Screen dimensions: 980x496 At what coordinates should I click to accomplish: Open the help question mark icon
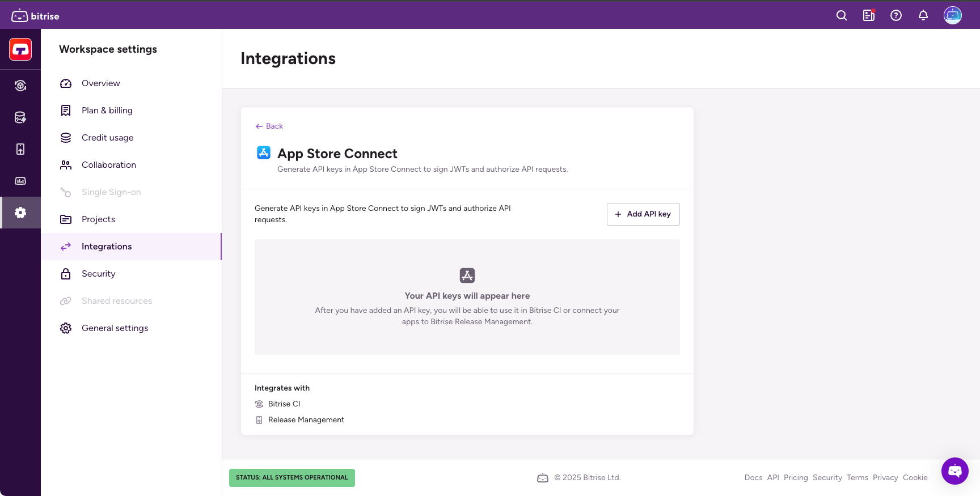[x=896, y=16]
